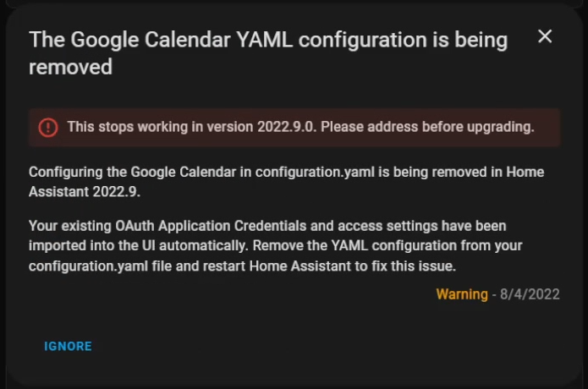The height and width of the screenshot is (389, 588).
Task: Click the orange Warning severity label
Action: pos(462,294)
